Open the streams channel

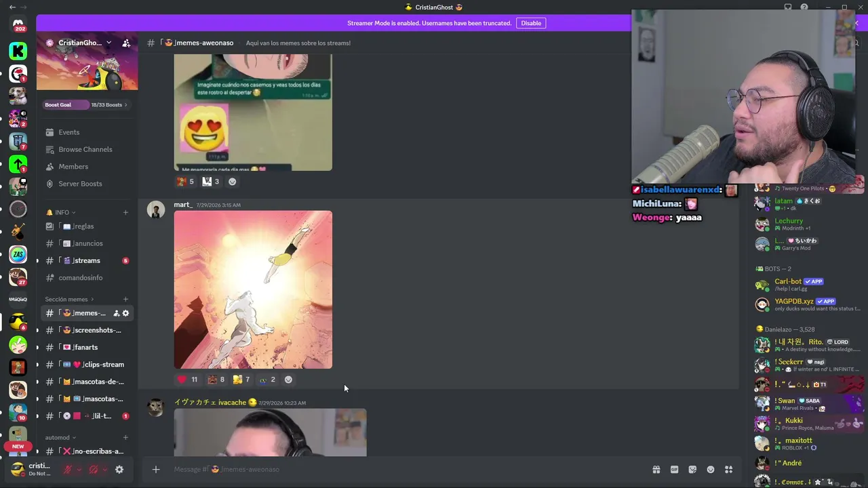(x=87, y=260)
